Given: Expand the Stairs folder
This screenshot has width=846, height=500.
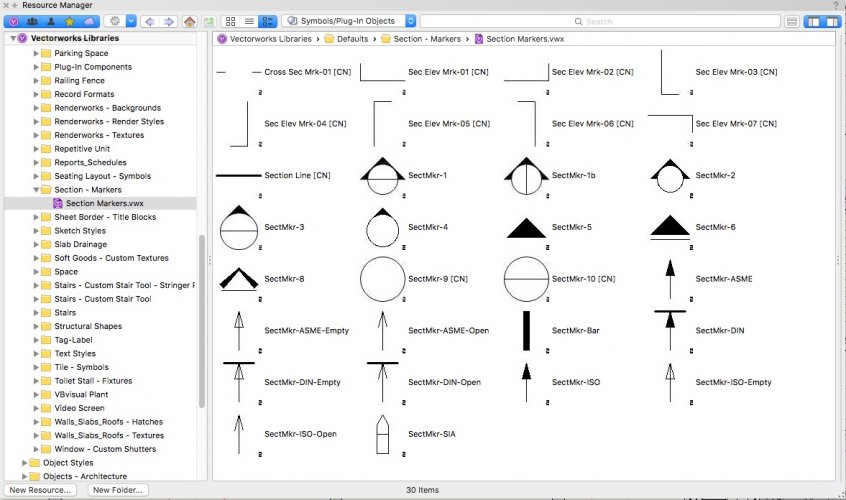Looking at the screenshot, I should [x=36, y=312].
